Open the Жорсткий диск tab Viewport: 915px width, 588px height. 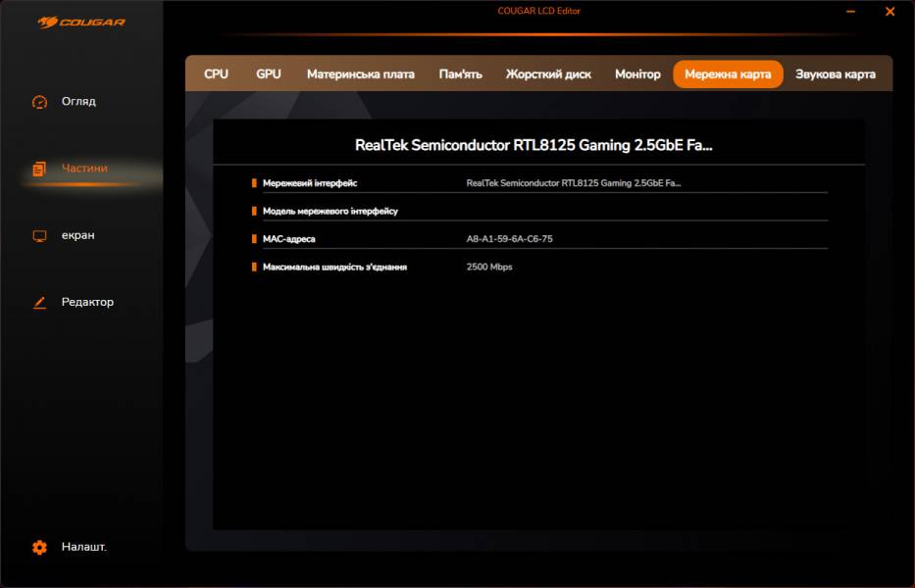tap(548, 74)
